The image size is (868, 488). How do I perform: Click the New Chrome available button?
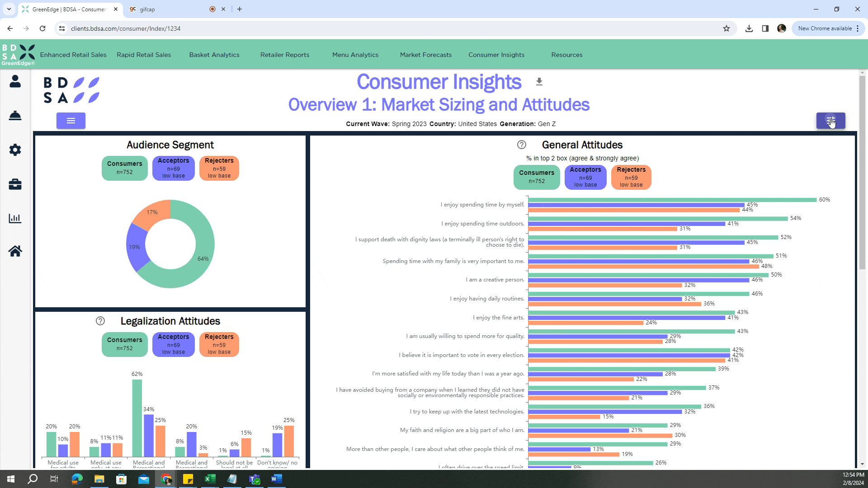click(x=825, y=28)
